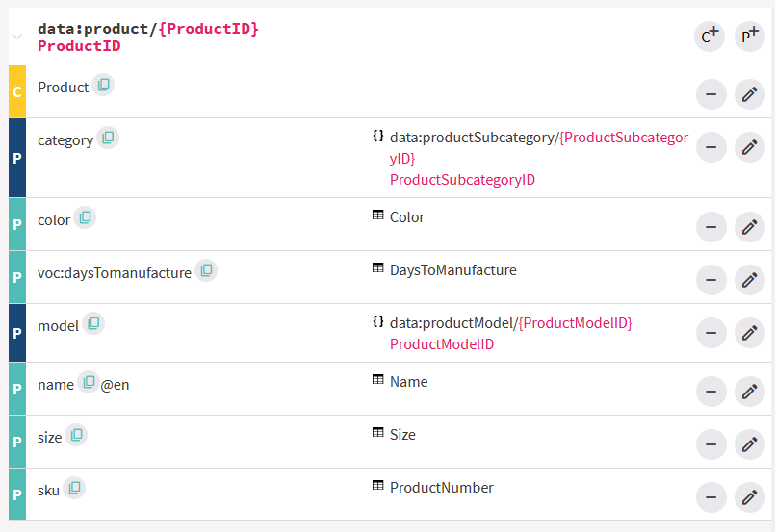This screenshot has height=532, width=775.
Task: Click the data:product/{ProductID} subject heading
Action: tap(148, 29)
